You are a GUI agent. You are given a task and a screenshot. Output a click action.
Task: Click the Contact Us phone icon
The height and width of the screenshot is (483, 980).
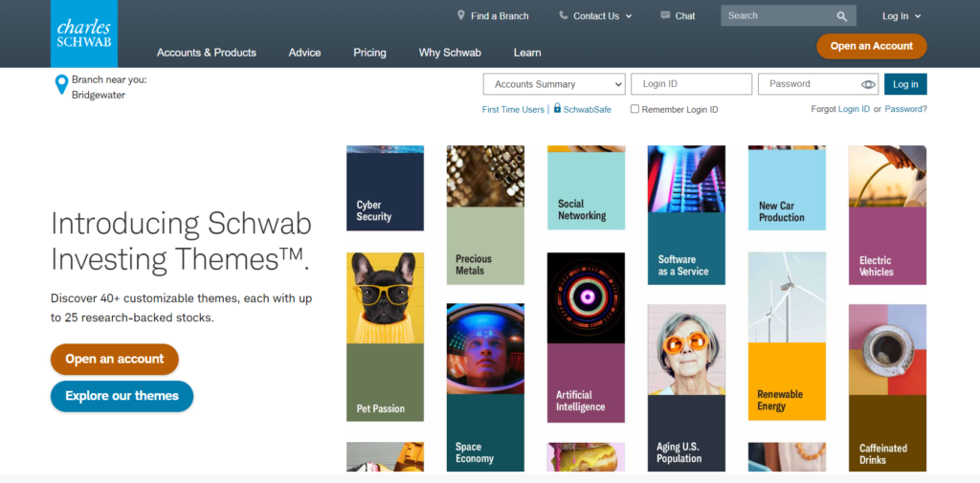tap(563, 15)
